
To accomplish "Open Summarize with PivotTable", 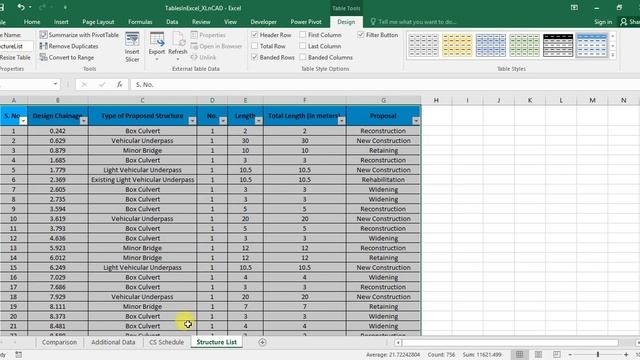I will pyautogui.click(x=79, y=35).
